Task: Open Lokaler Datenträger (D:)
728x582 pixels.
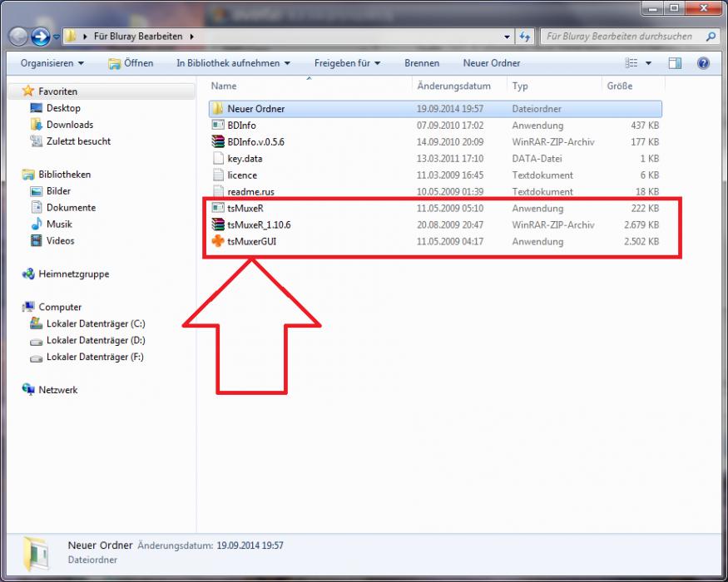Action: coord(96,341)
